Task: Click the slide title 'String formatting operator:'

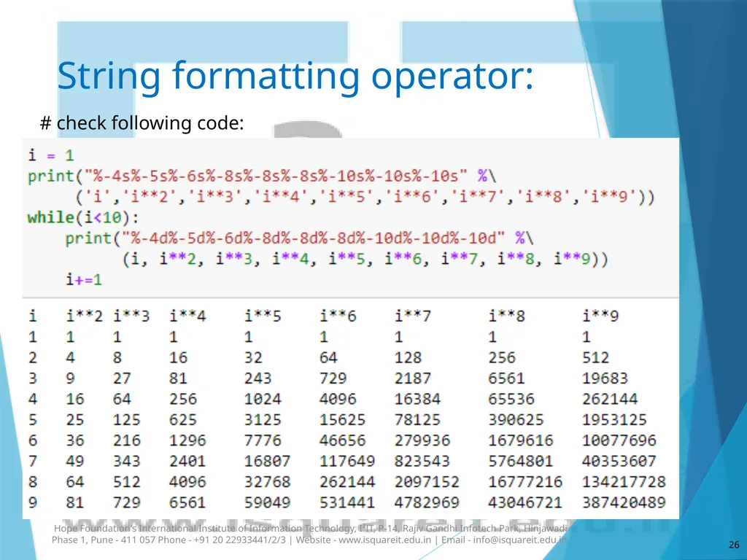Action: tap(295, 76)
